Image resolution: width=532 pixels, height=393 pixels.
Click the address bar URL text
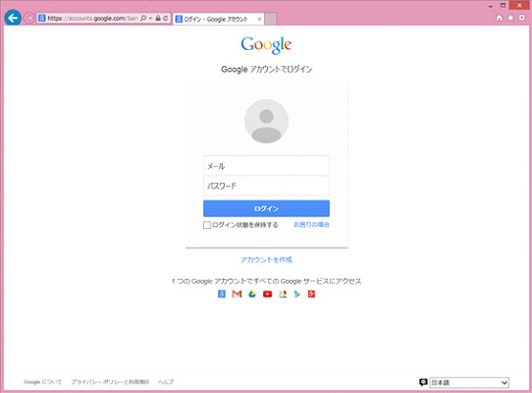[x=92, y=18]
